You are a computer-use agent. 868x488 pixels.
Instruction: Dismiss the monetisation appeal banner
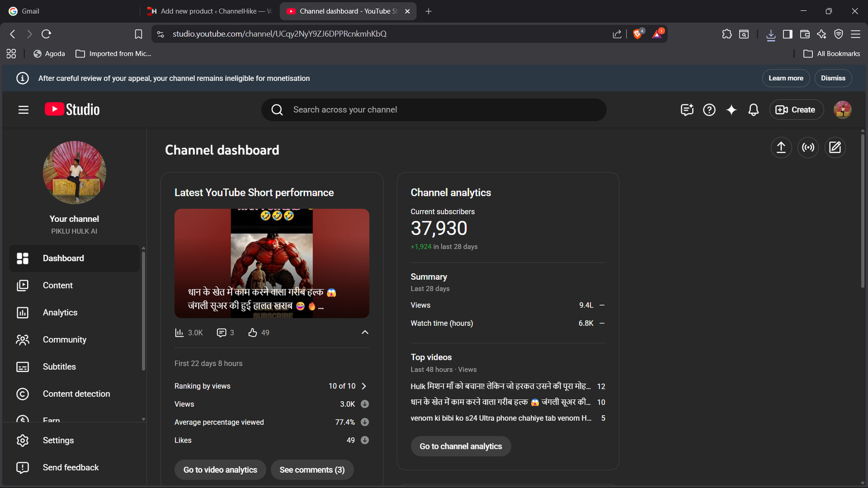click(x=833, y=78)
